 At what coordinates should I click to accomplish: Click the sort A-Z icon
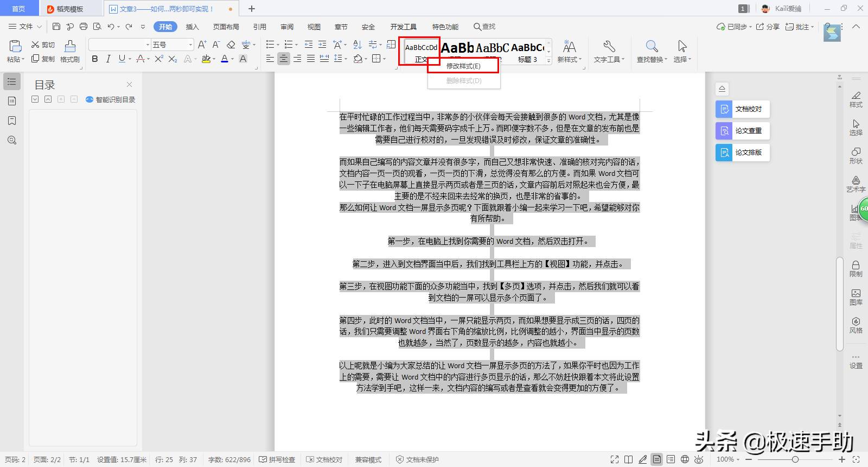(x=358, y=45)
